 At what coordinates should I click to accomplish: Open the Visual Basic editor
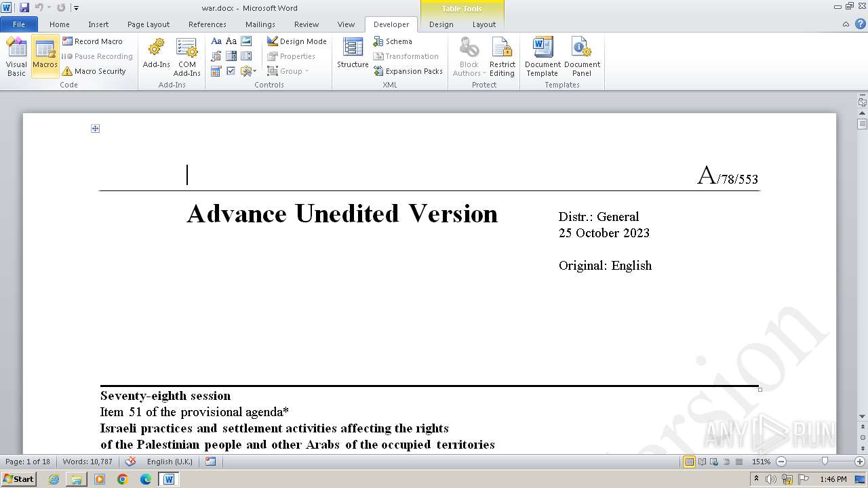[16, 57]
